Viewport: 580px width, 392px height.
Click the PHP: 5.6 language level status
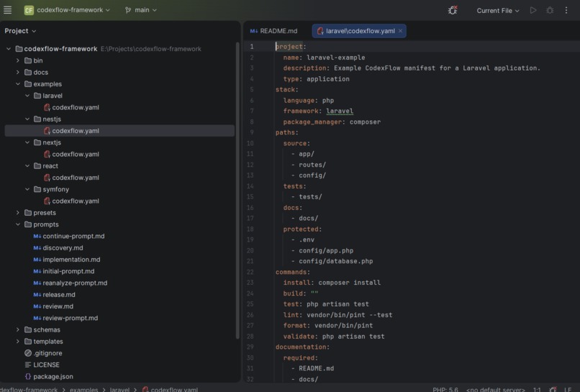[x=445, y=389]
